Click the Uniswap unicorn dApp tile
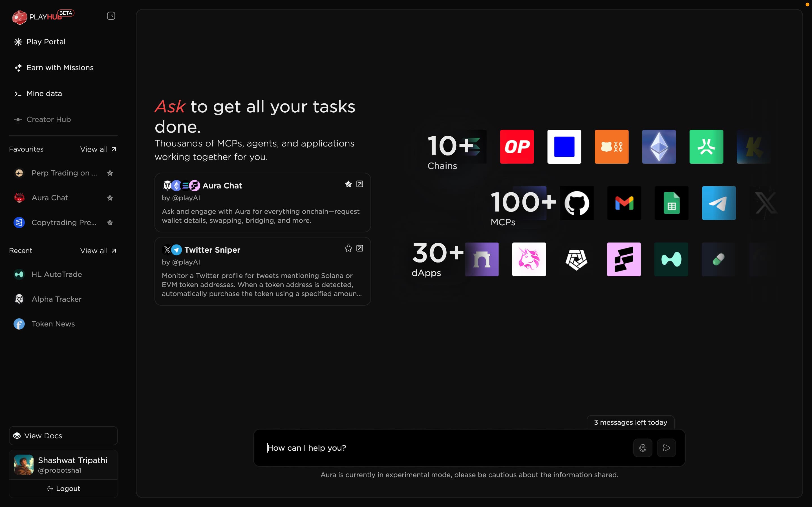This screenshot has width=812, height=507. [x=529, y=259]
